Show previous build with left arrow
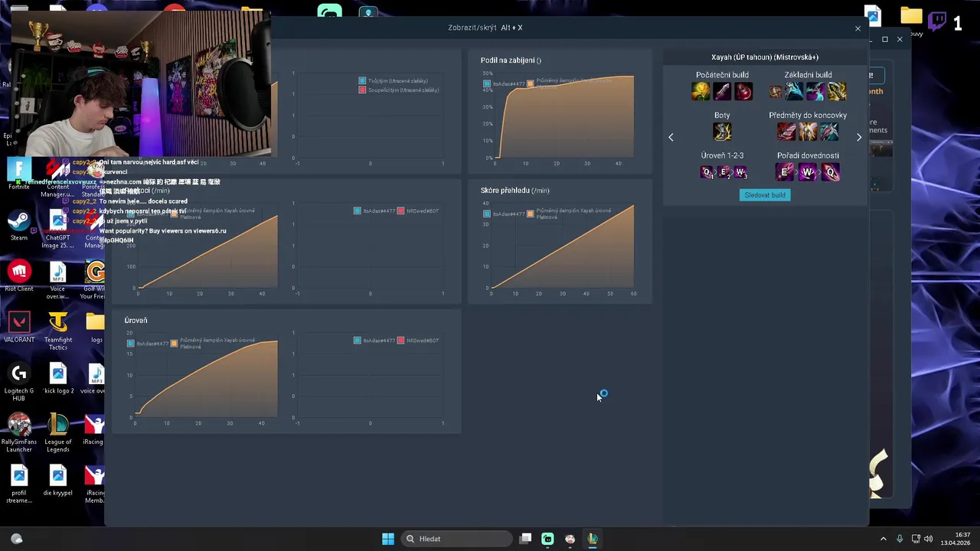Viewport: 980px width, 551px height. 671,138
